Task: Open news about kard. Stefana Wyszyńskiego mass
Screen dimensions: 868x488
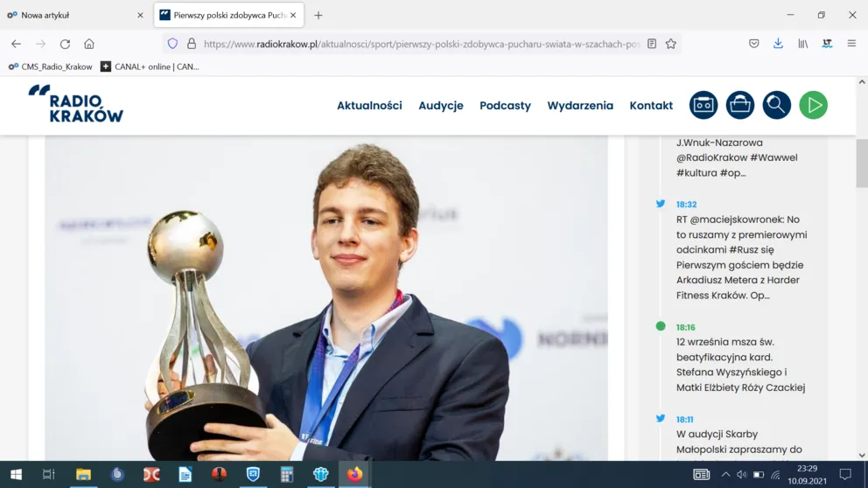Action: click(x=740, y=365)
